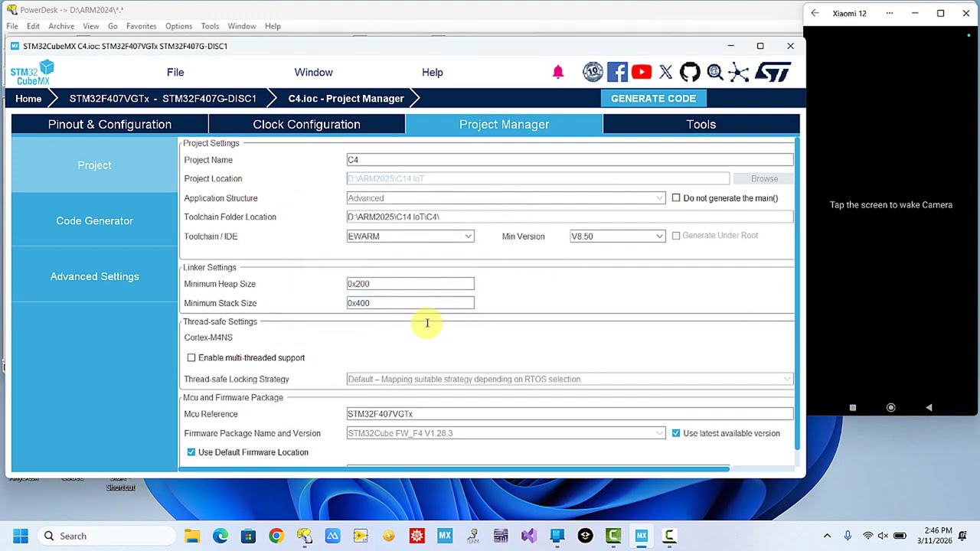The image size is (980, 551).
Task: Tap the Android triangle back button
Action: [929, 408]
